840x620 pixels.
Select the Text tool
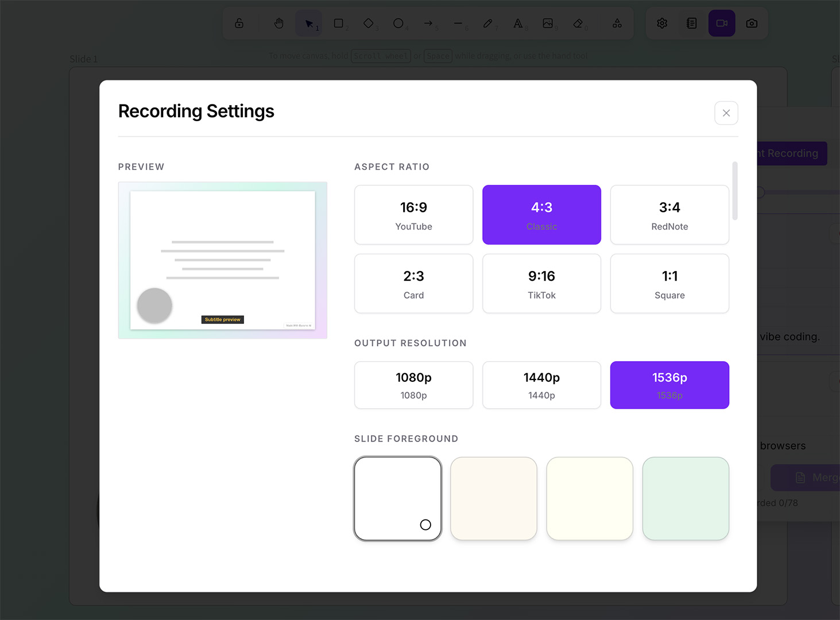click(x=518, y=24)
